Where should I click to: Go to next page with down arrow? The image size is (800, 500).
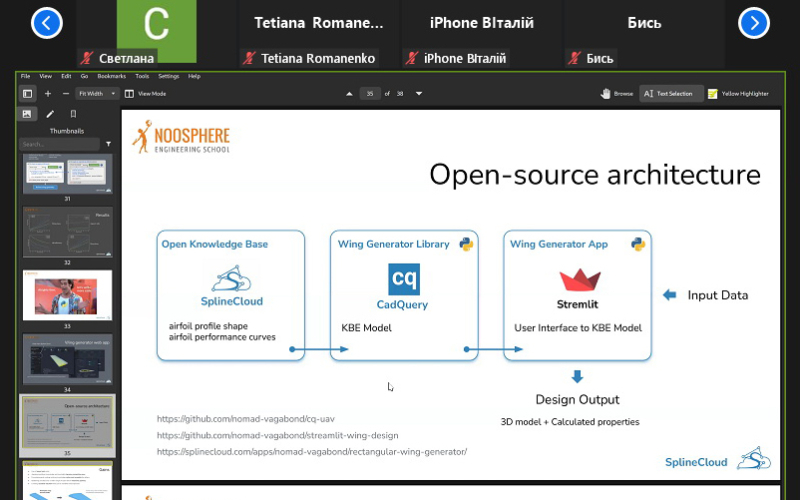point(419,93)
